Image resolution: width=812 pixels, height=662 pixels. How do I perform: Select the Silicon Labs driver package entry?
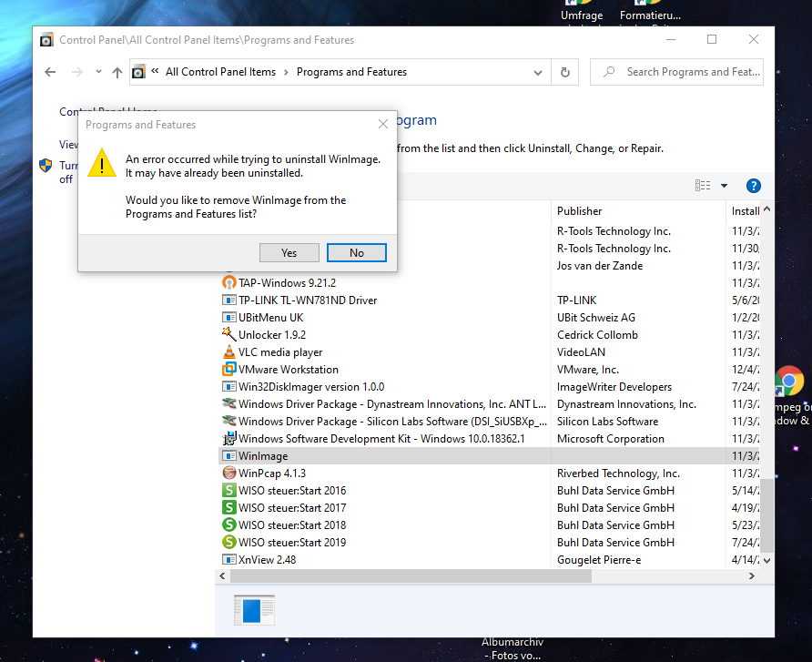click(392, 422)
